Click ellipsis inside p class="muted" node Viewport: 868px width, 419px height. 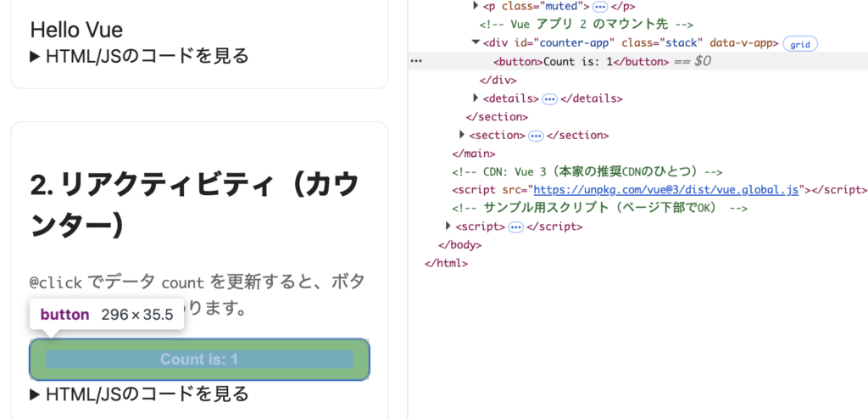599,7
